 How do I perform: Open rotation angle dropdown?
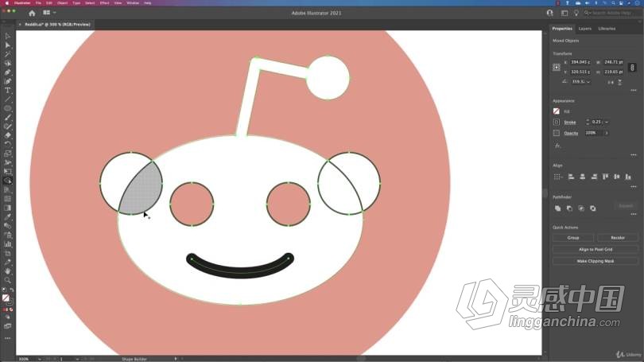[588, 82]
